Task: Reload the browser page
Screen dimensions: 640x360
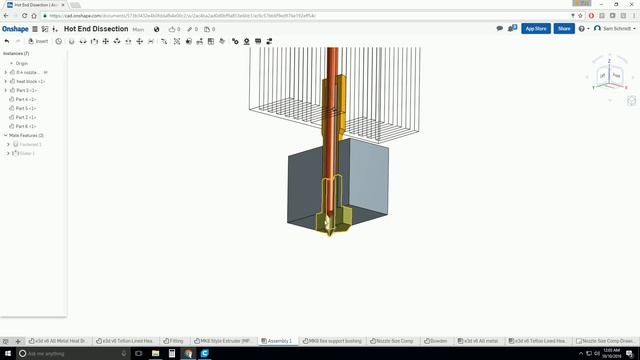Action: coord(24,16)
